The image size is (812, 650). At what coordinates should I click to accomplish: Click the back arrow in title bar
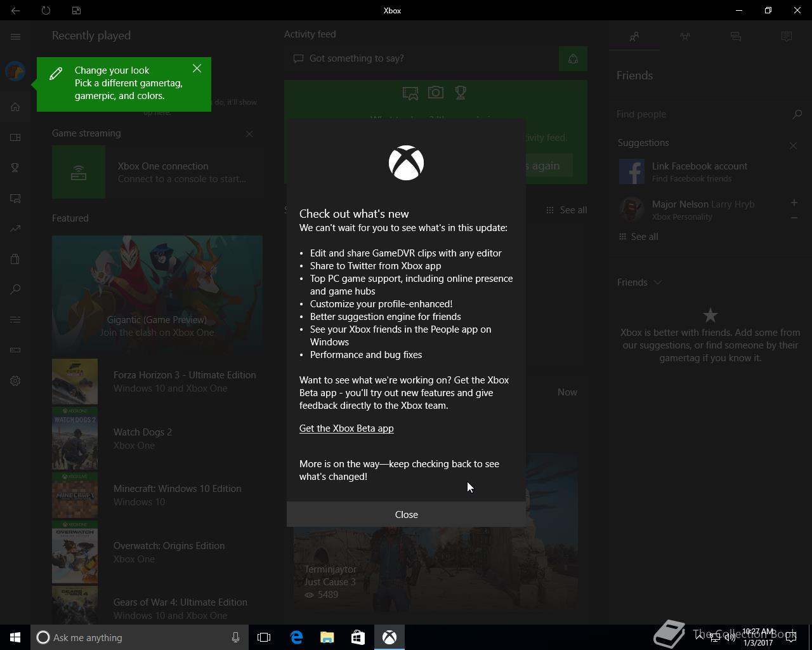15,10
